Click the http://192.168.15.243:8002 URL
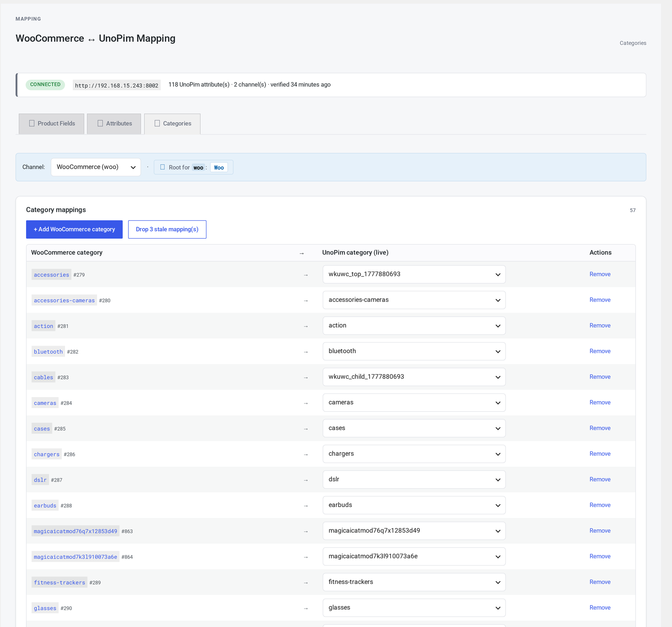 pyautogui.click(x=117, y=85)
